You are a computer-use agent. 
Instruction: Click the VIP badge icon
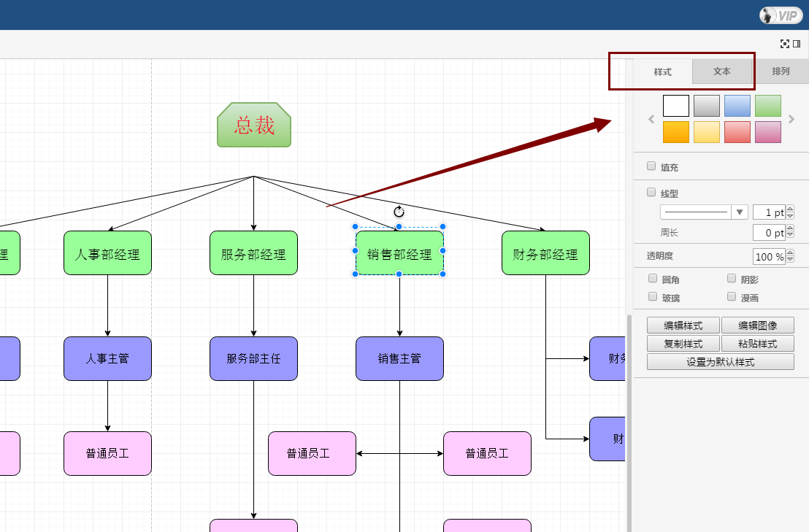tap(781, 15)
